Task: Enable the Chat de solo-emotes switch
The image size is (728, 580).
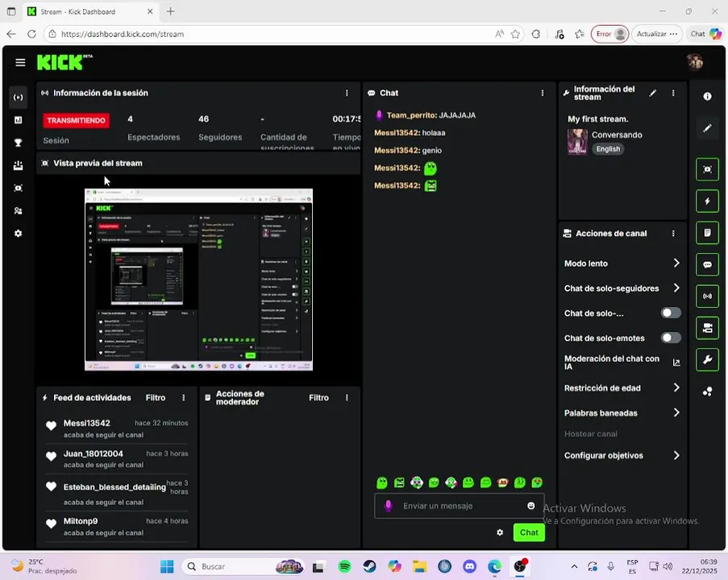Action: [671, 338]
